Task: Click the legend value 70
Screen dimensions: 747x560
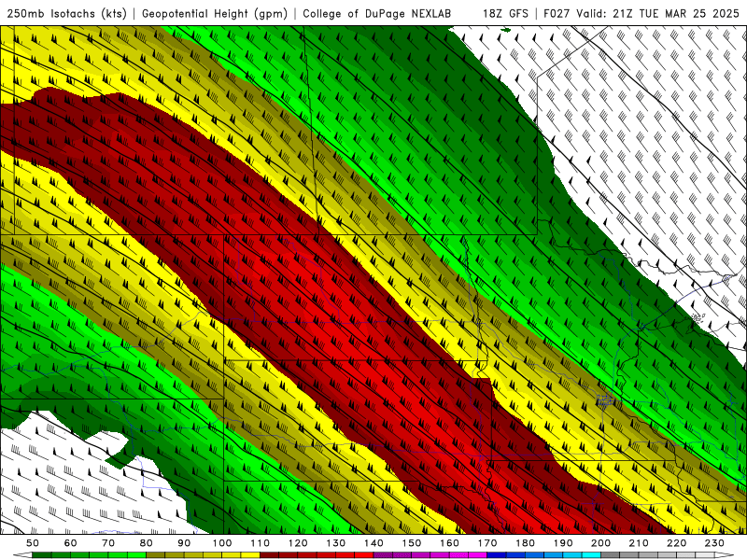Action: coord(108,543)
